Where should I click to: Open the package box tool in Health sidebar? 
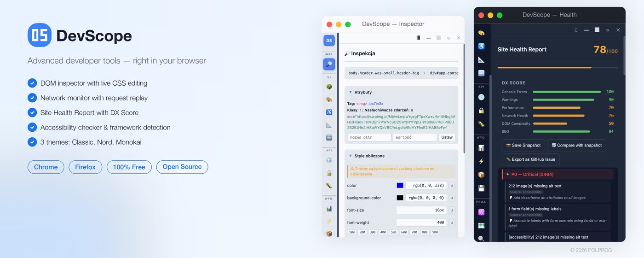point(481,175)
